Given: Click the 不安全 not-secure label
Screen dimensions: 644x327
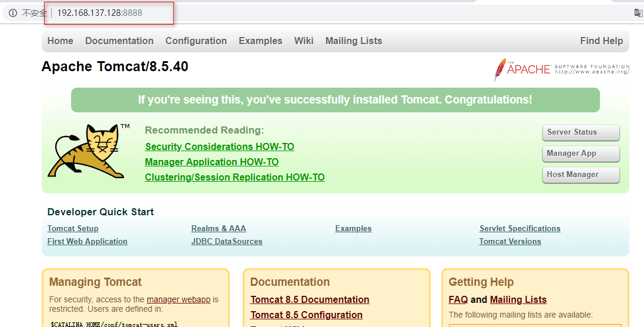Looking at the screenshot, I should pos(35,13).
